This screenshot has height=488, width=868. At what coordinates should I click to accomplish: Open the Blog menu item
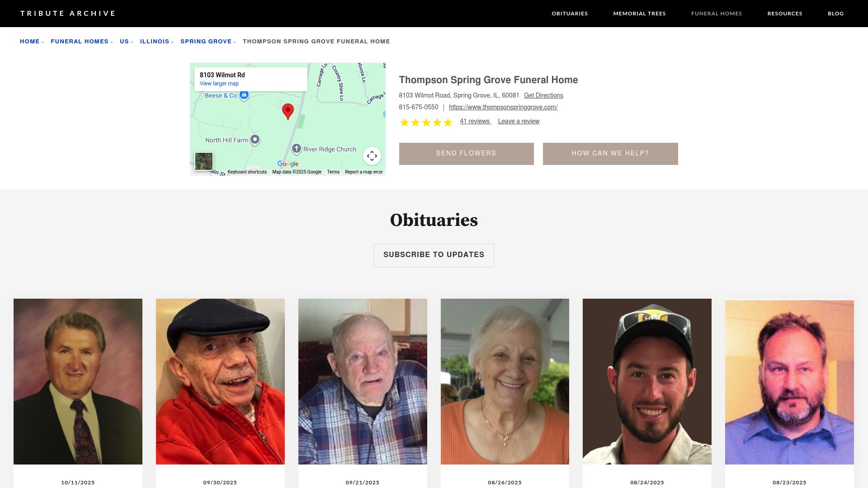(x=835, y=14)
